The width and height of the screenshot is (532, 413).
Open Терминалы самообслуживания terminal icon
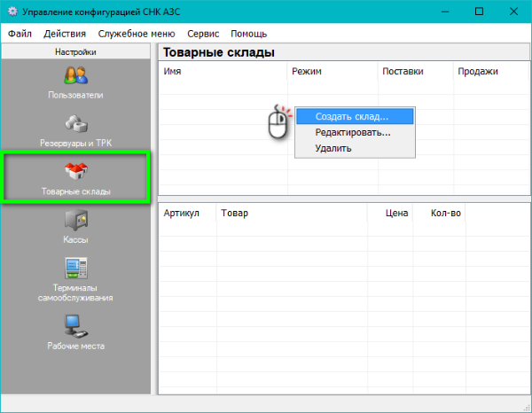pyautogui.click(x=75, y=268)
